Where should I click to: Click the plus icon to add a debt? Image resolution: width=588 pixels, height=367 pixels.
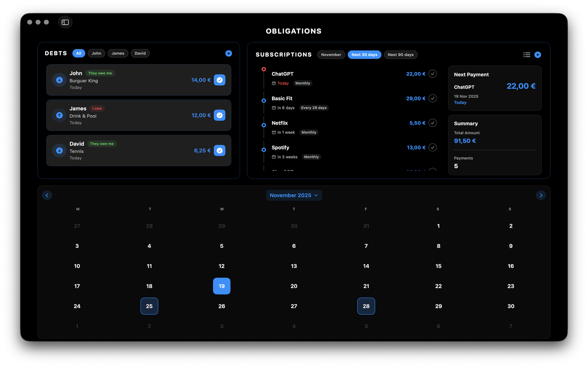click(x=229, y=53)
